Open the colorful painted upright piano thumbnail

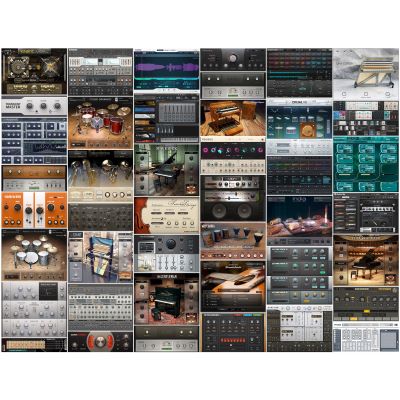(x=100, y=257)
